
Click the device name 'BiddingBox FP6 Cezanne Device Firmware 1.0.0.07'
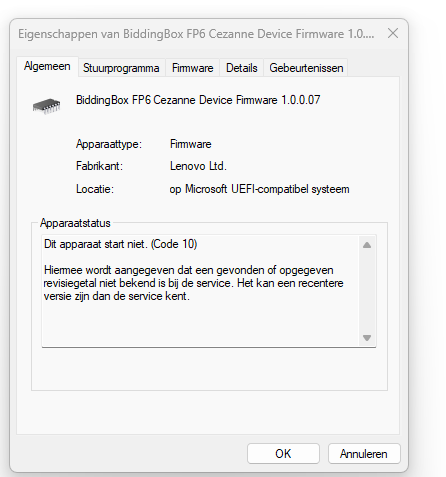point(198,100)
